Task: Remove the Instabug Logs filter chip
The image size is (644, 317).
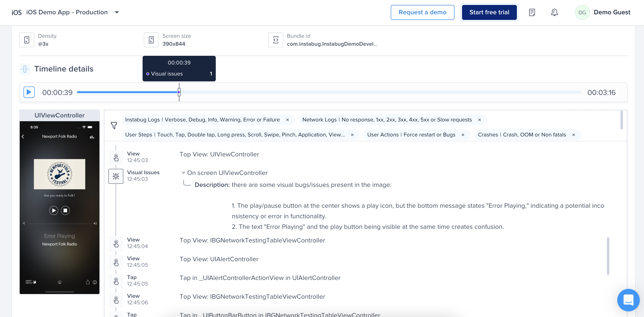Action: [x=288, y=120]
